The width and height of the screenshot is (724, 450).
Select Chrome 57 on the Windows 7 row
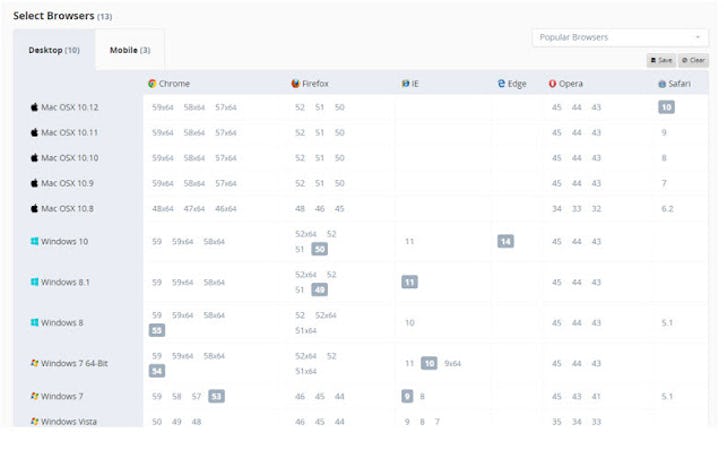click(x=197, y=396)
